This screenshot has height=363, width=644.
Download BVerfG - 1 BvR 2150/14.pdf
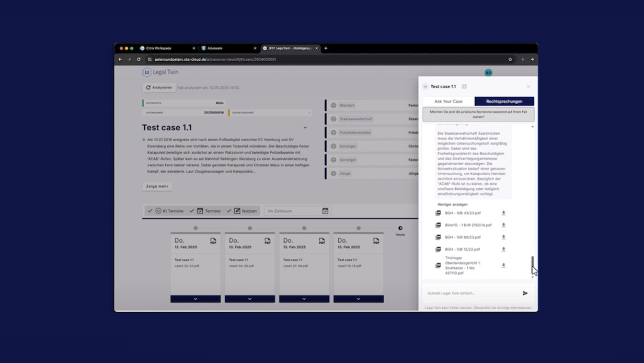pyautogui.click(x=503, y=225)
